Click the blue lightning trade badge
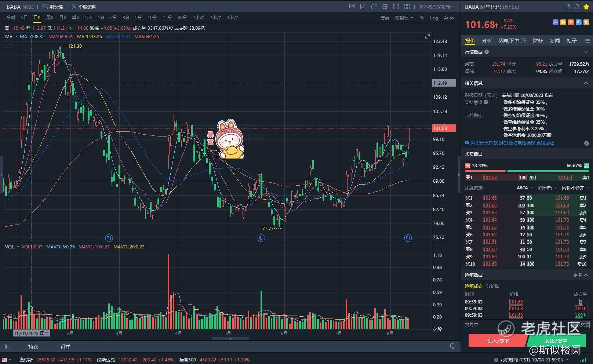Image resolution: width=593 pixels, height=364 pixels. 579,22
